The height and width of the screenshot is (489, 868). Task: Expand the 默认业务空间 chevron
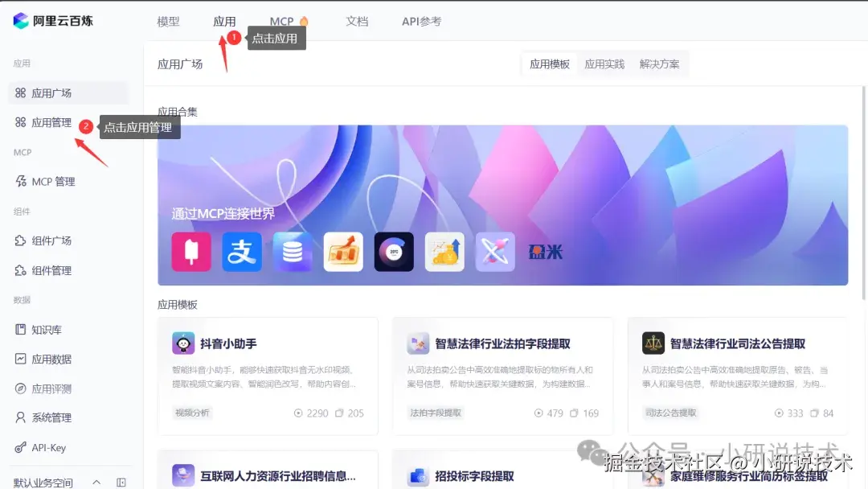coord(96,483)
